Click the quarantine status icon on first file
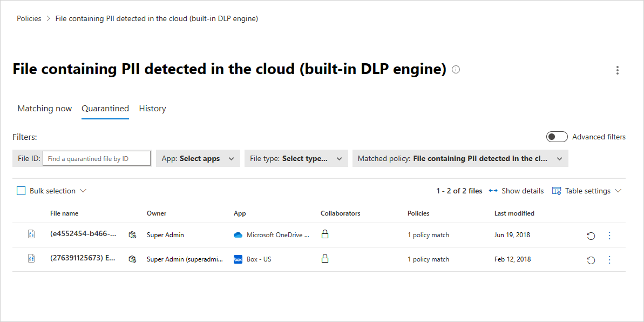Viewport: 644px width, 322px height. 132,235
